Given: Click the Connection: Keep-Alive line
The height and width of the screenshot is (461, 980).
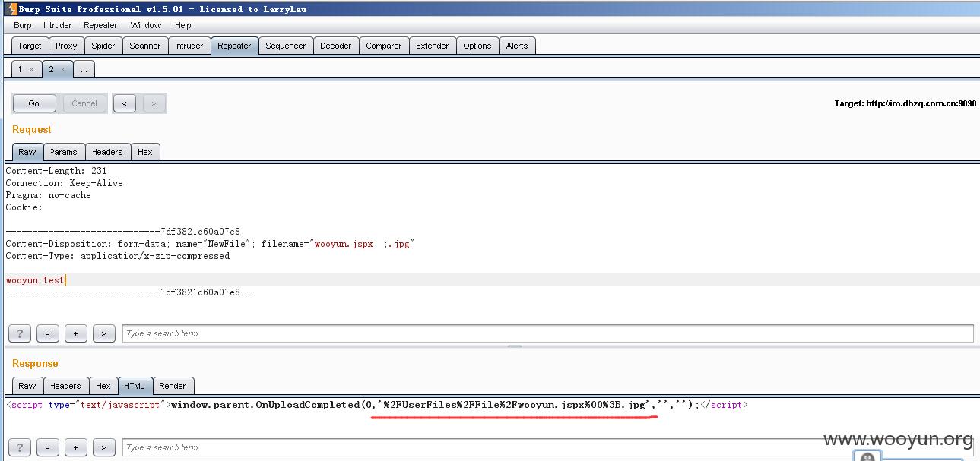Looking at the screenshot, I should (64, 183).
